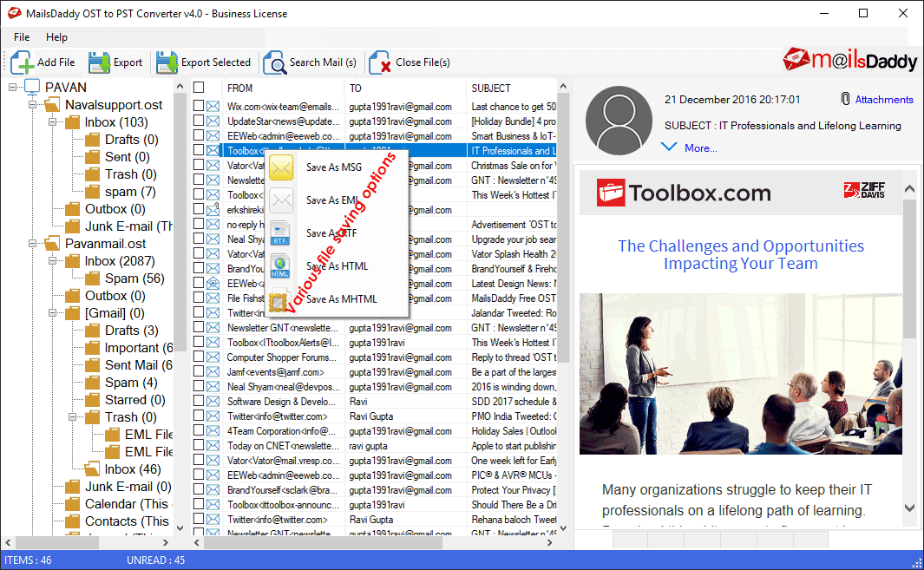The image size is (924, 570).
Task: Click the Export Selected toolbar icon
Action: (167, 62)
